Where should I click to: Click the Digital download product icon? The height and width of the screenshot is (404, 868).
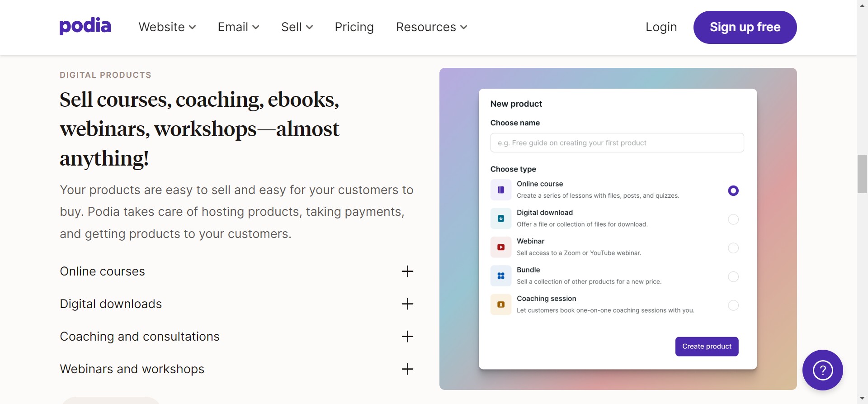click(501, 219)
